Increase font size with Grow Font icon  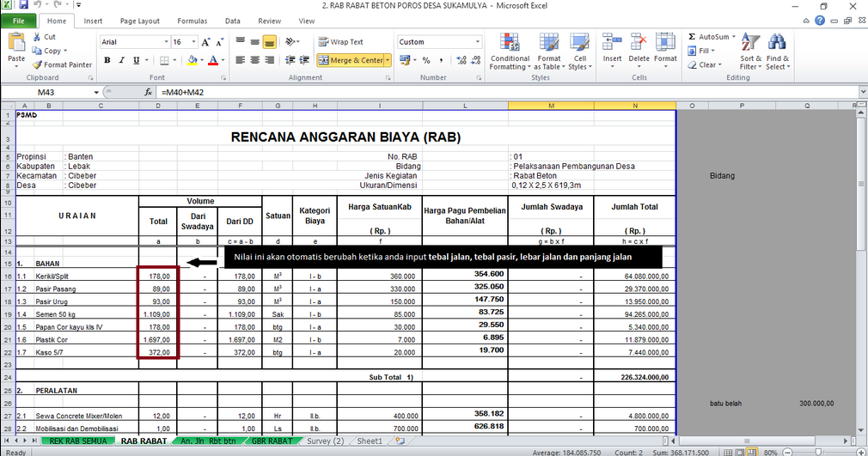206,42
